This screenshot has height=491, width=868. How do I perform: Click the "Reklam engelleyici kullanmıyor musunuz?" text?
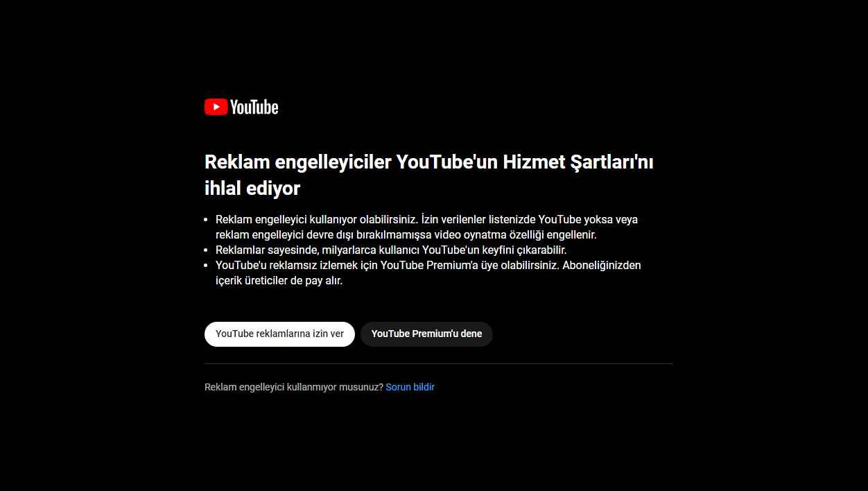(x=294, y=387)
